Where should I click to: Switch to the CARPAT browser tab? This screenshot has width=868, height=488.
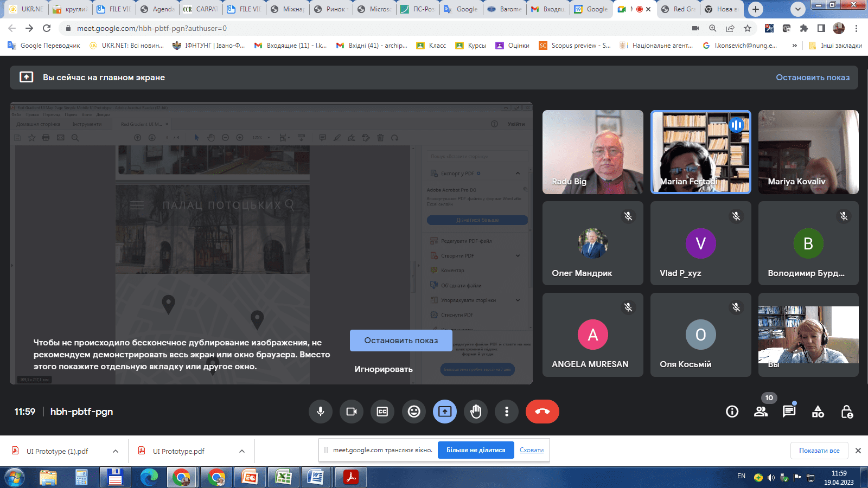(x=201, y=9)
